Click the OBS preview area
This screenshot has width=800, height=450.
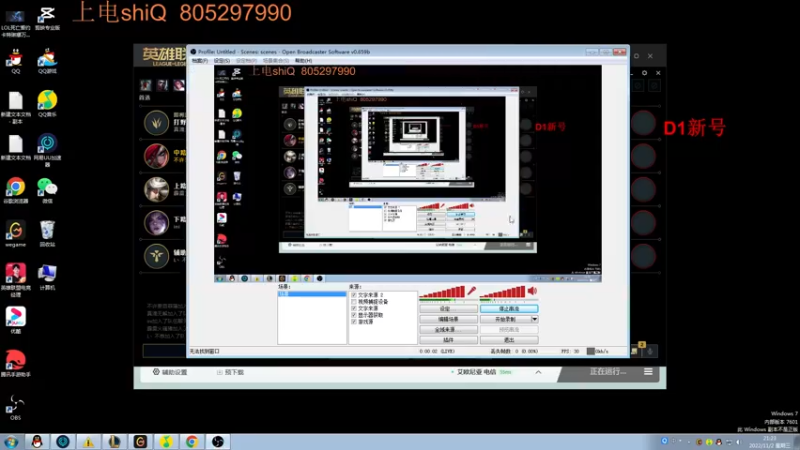pos(408,173)
